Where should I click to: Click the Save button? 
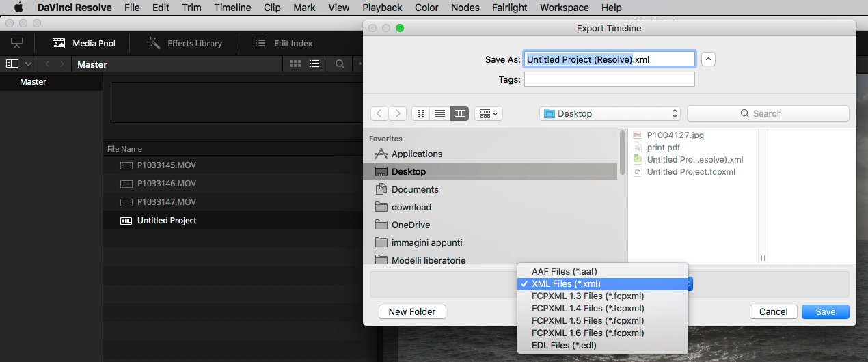[x=826, y=311]
